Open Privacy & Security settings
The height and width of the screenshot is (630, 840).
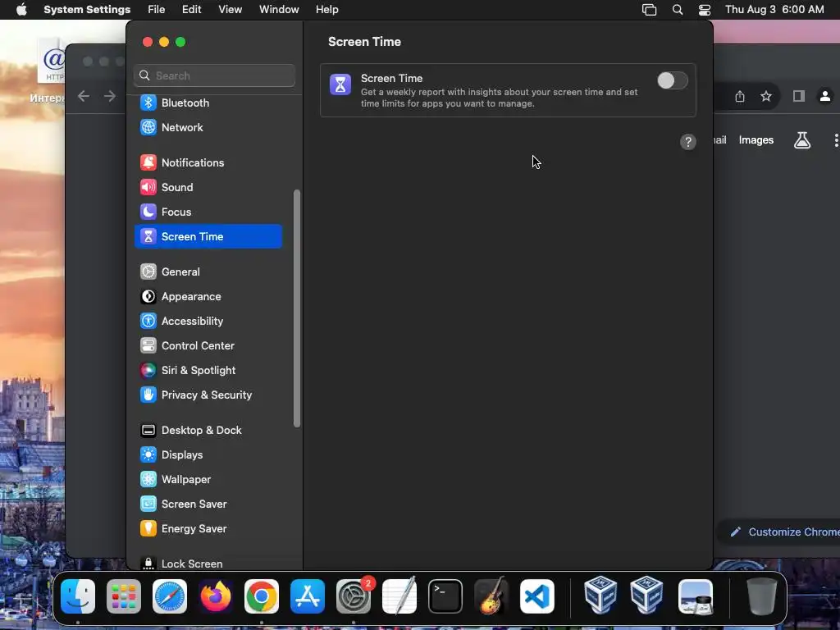pos(208,395)
